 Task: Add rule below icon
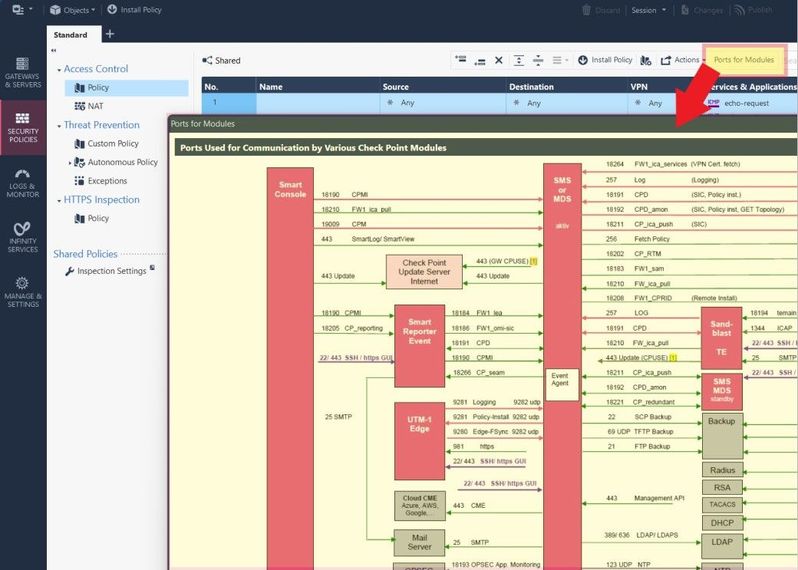(479, 61)
